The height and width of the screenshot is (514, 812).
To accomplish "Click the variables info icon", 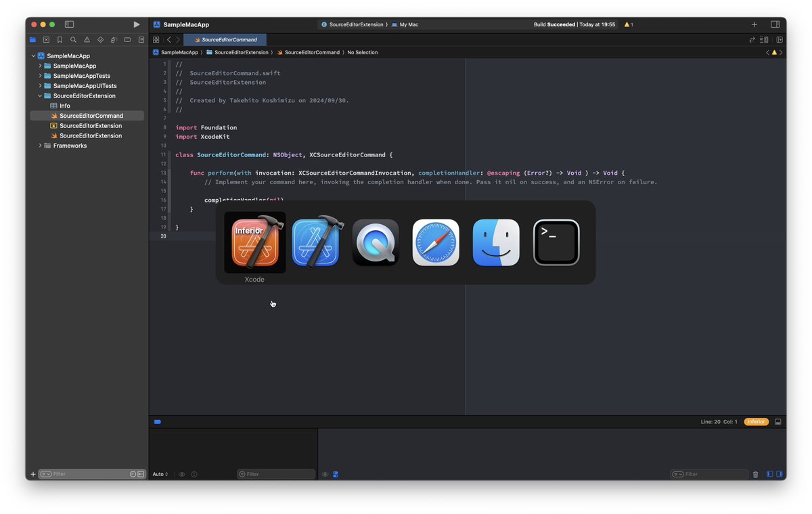I will (x=194, y=474).
